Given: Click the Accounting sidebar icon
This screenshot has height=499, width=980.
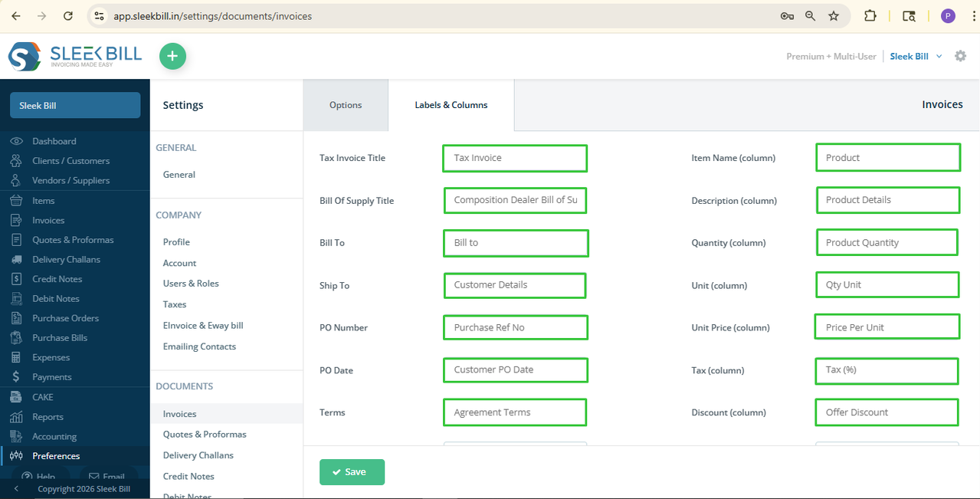Looking at the screenshot, I should pyautogui.click(x=16, y=436).
